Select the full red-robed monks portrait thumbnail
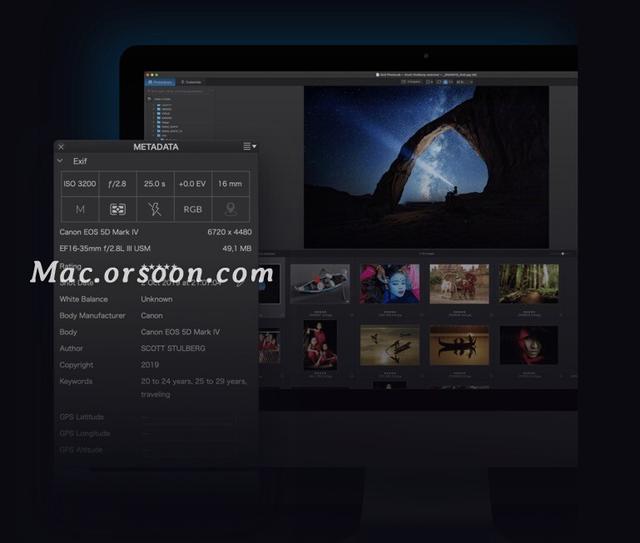Image resolution: width=640 pixels, height=543 pixels. click(320, 345)
